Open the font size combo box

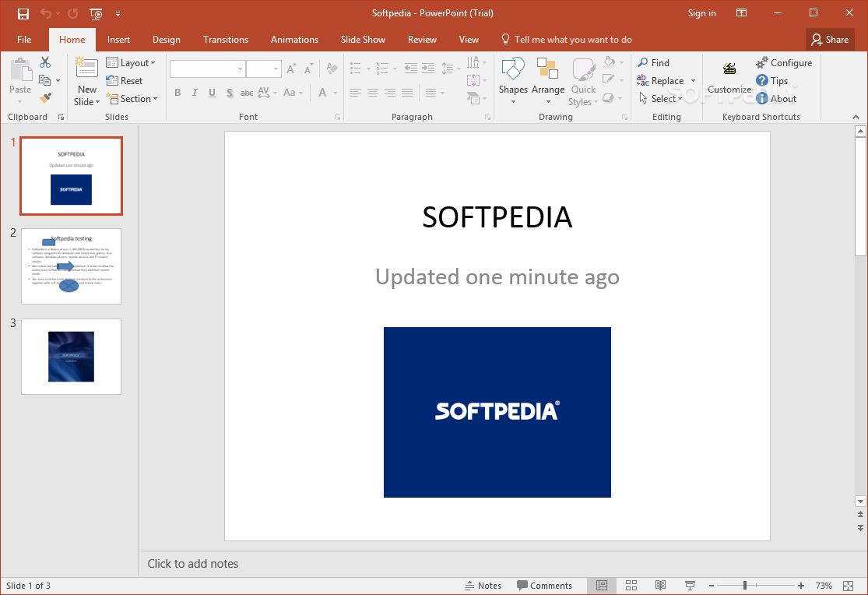pyautogui.click(x=264, y=69)
